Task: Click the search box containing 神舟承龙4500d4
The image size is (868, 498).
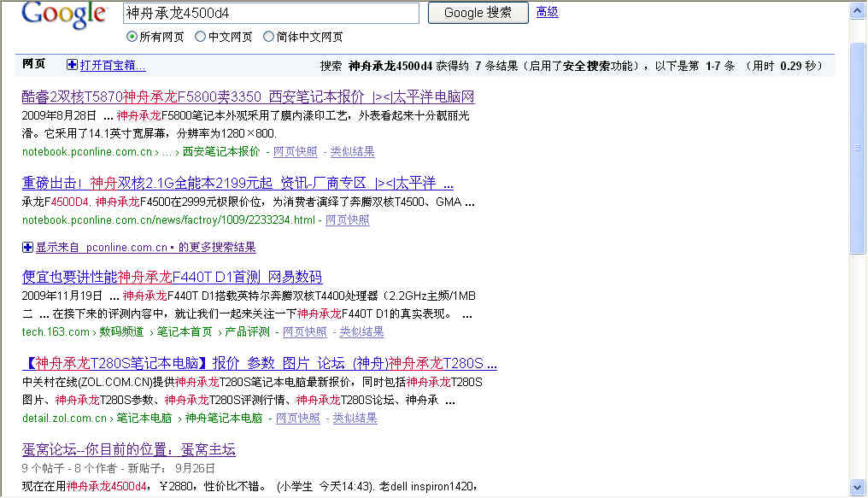Action: pyautogui.click(x=272, y=14)
